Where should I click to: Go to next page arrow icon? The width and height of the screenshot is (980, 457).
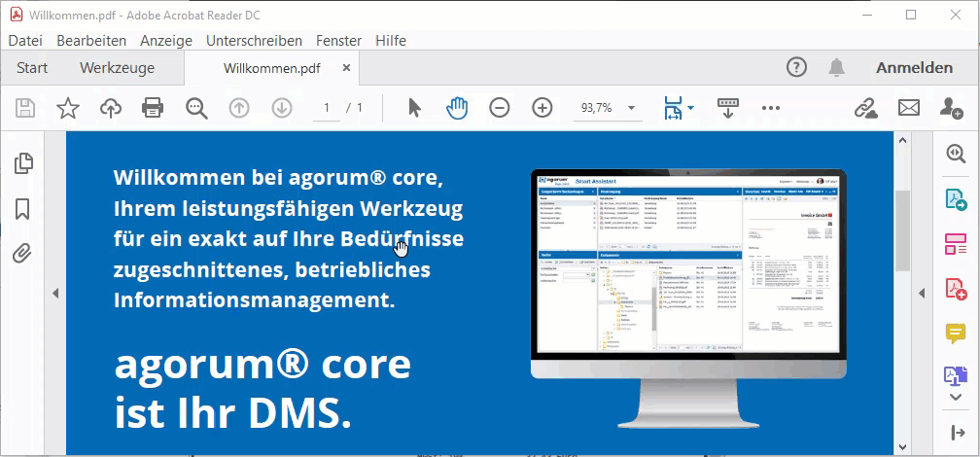282,108
